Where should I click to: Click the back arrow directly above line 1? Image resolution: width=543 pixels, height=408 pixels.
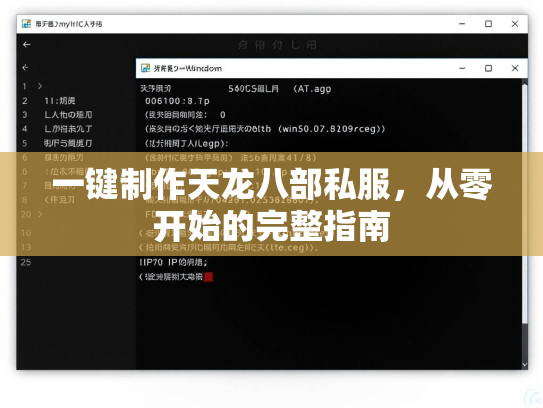click(25, 68)
